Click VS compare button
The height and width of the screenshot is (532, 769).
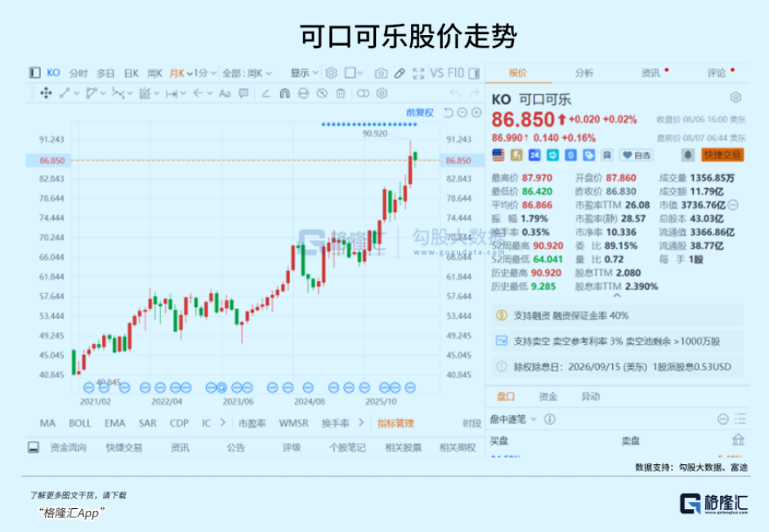point(437,73)
